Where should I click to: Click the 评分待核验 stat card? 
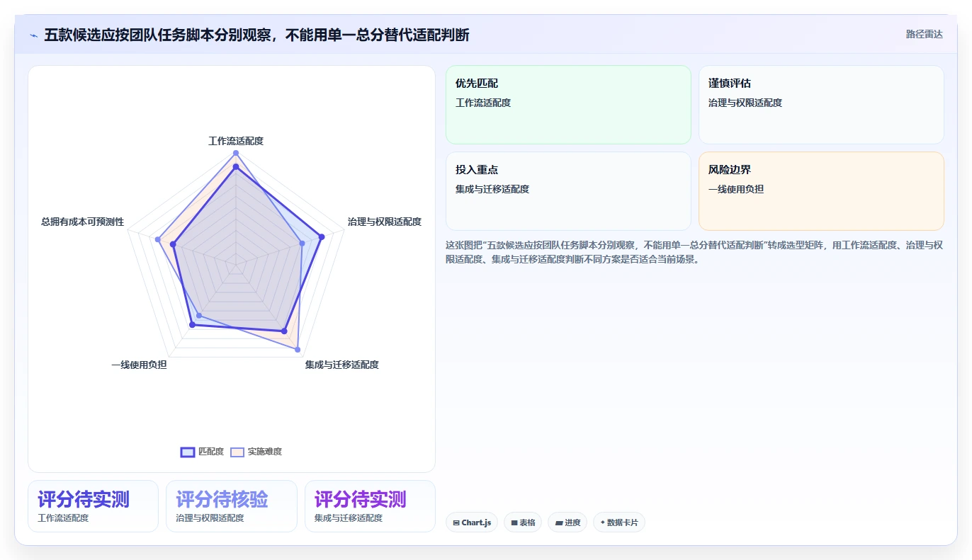[x=232, y=506]
